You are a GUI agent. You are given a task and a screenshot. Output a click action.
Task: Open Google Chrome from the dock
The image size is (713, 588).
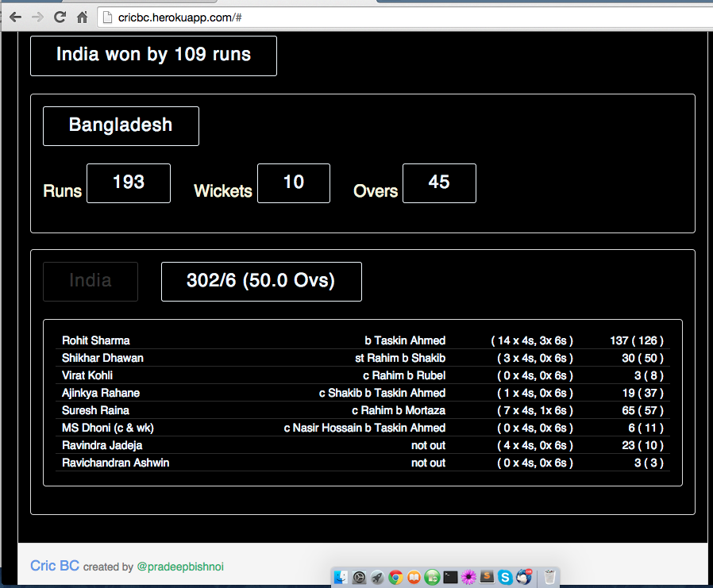point(395,577)
